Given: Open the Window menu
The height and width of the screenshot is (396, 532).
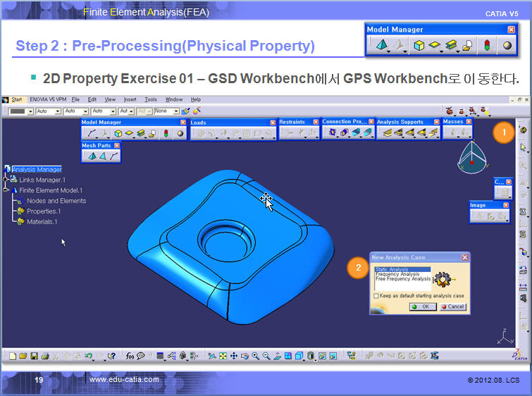Looking at the screenshot, I should (x=174, y=99).
